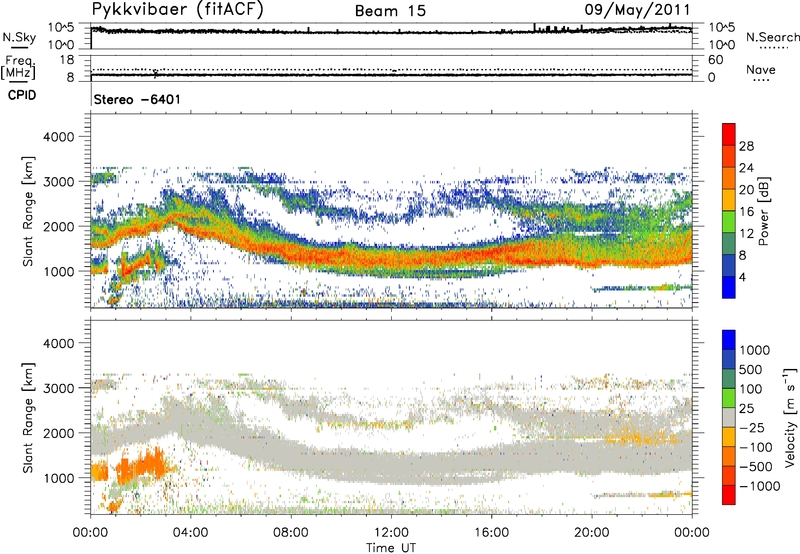
Task: Click the '3000' tick on velocity panel axis
Action: (59, 388)
